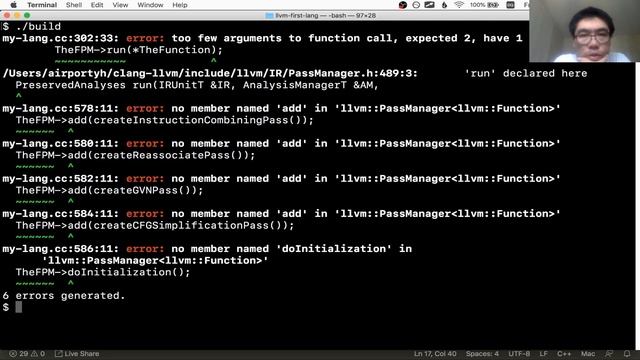640x360 pixels.
Task: Click '6 errors generated.' text
Action: pyautogui.click(x=64, y=296)
